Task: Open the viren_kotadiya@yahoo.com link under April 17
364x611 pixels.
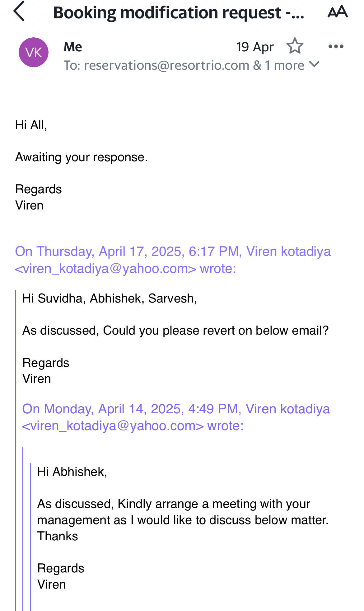Action: [106, 269]
